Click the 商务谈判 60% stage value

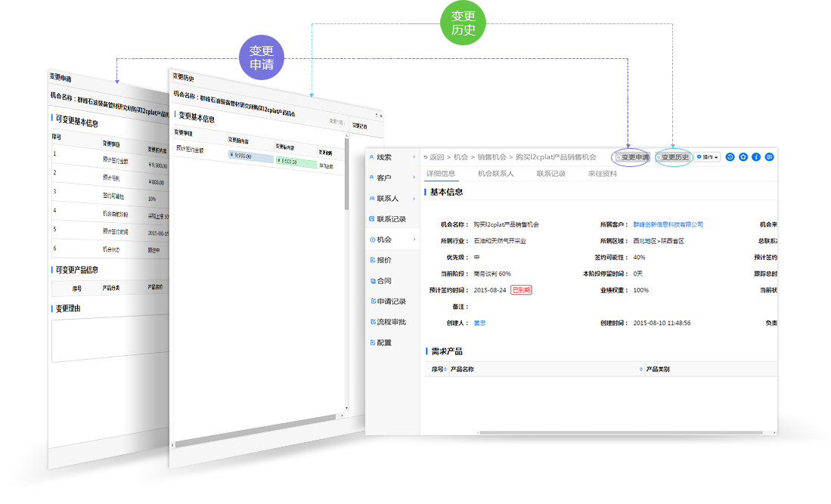click(491, 274)
